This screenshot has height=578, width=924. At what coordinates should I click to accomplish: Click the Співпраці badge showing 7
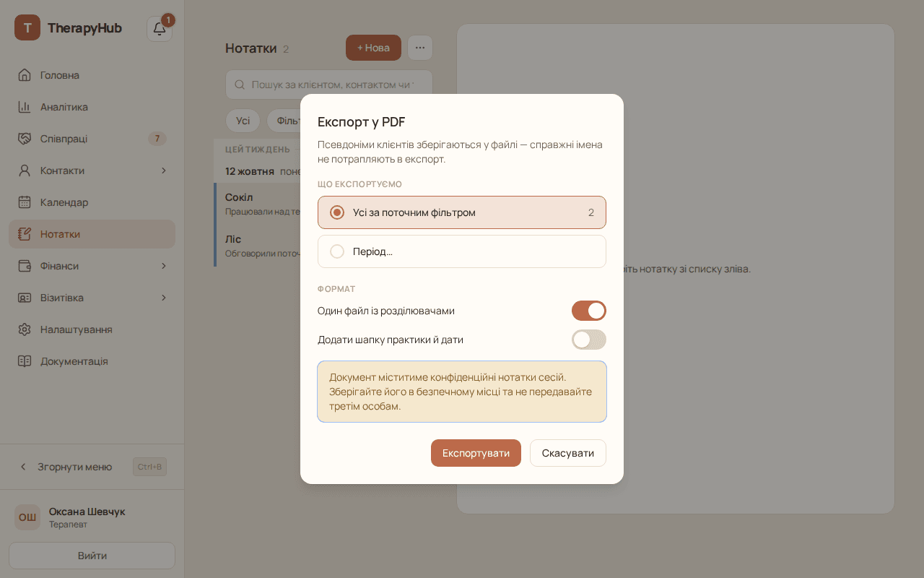(157, 139)
